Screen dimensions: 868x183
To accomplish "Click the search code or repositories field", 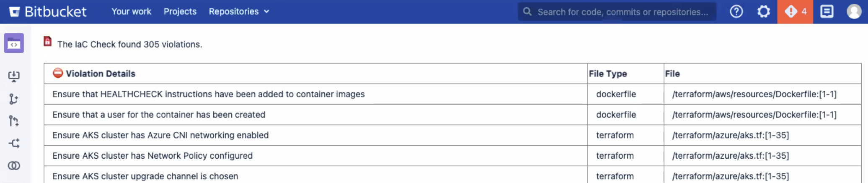I will [x=623, y=12].
